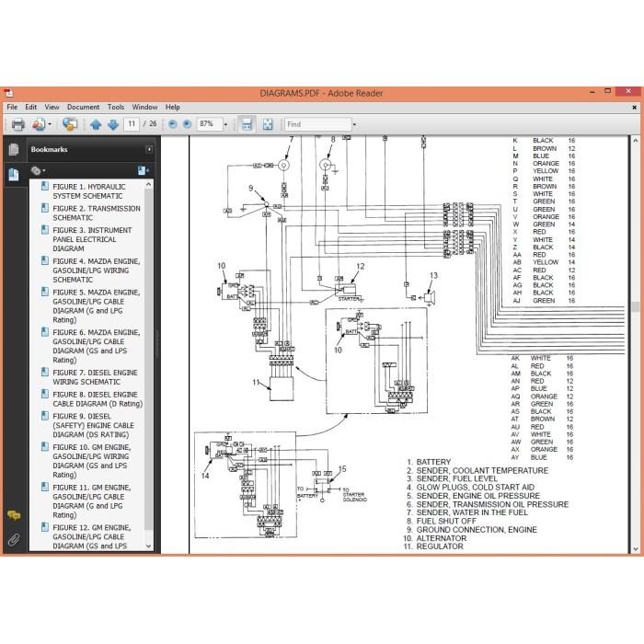
Task: Open the Find options dropdown arrow
Action: [x=354, y=124]
